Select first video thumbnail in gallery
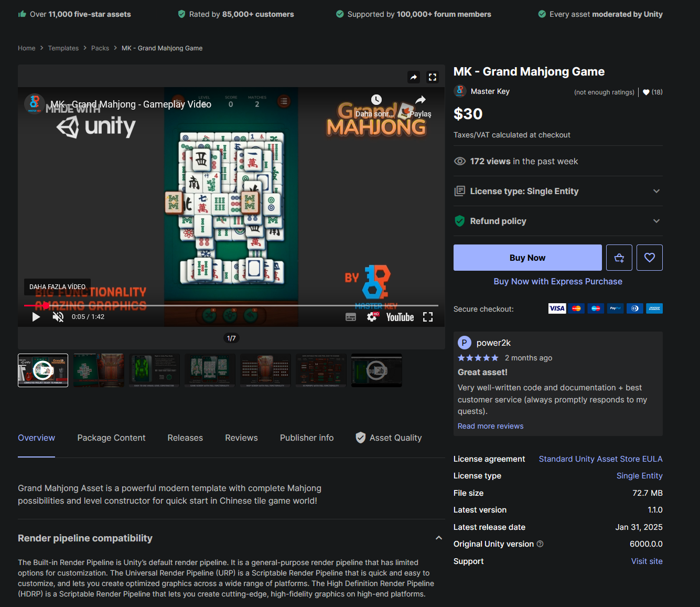 click(x=43, y=370)
